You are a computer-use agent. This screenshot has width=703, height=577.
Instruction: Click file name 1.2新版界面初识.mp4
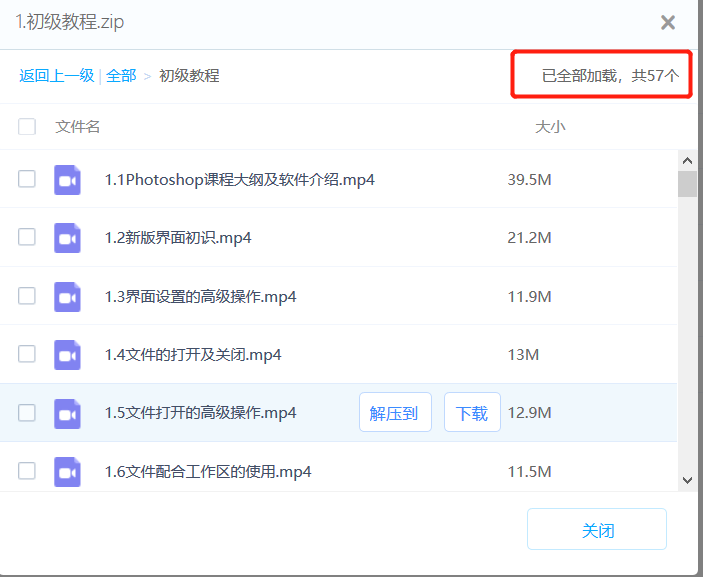tap(178, 238)
